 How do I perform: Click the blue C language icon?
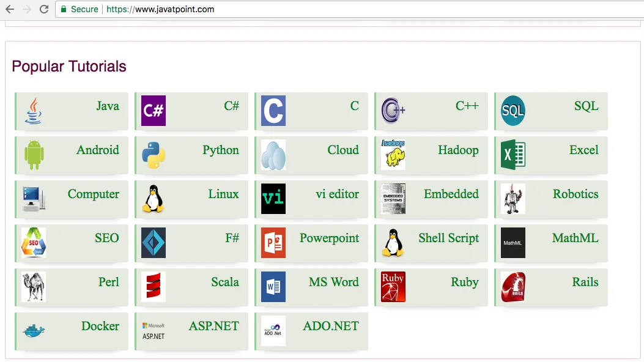pyautogui.click(x=273, y=111)
